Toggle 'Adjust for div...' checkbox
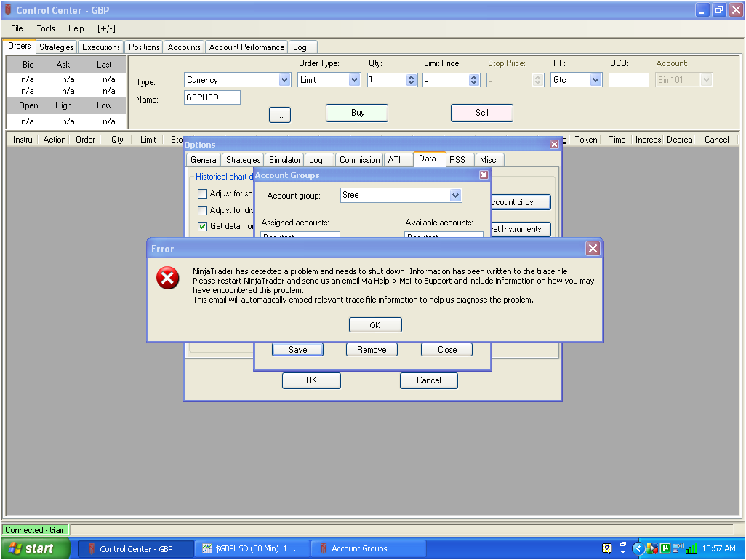746x560 pixels. coord(202,210)
